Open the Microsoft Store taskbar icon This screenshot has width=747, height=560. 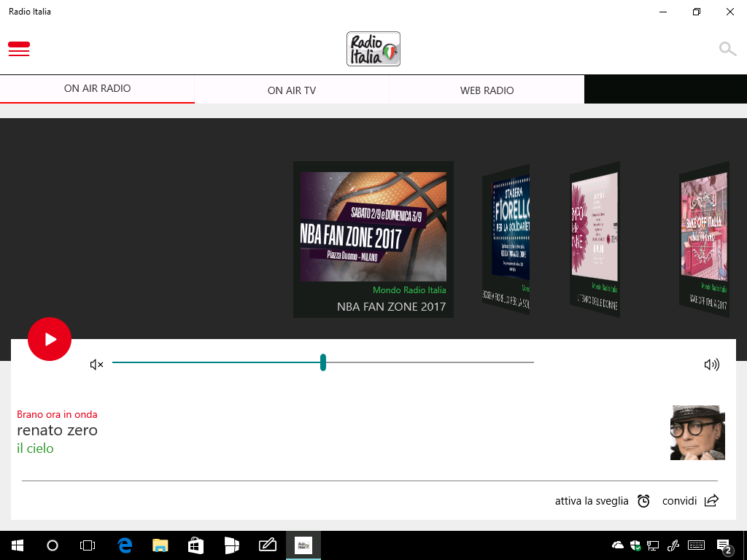click(x=196, y=545)
